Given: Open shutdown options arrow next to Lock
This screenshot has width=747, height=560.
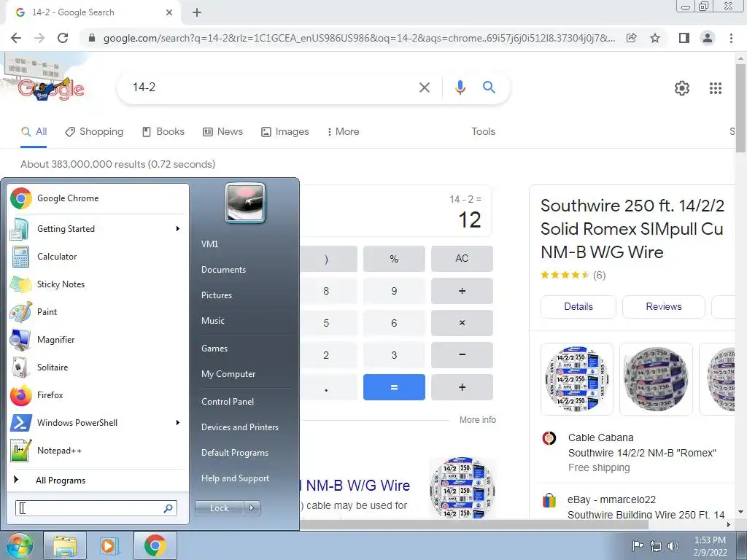Looking at the screenshot, I should point(252,508).
